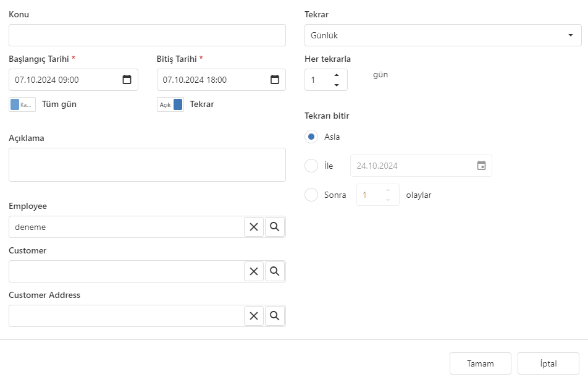Confirm with the Tamam button
The image size is (588, 382).
[481, 363]
